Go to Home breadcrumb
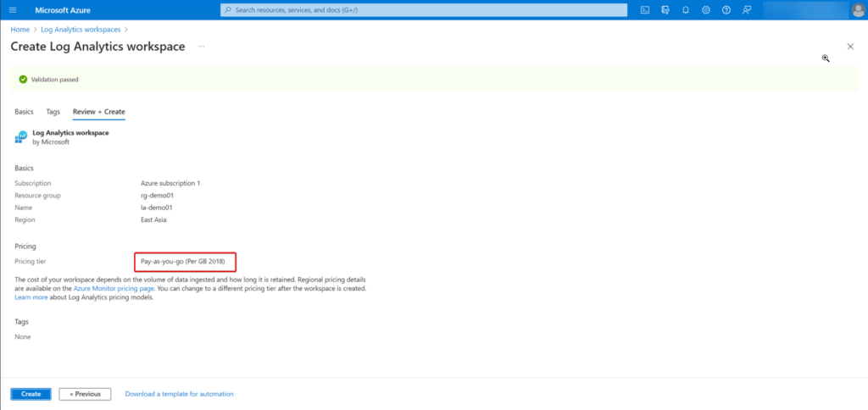Viewport: 868px width, 410px height. click(20, 30)
